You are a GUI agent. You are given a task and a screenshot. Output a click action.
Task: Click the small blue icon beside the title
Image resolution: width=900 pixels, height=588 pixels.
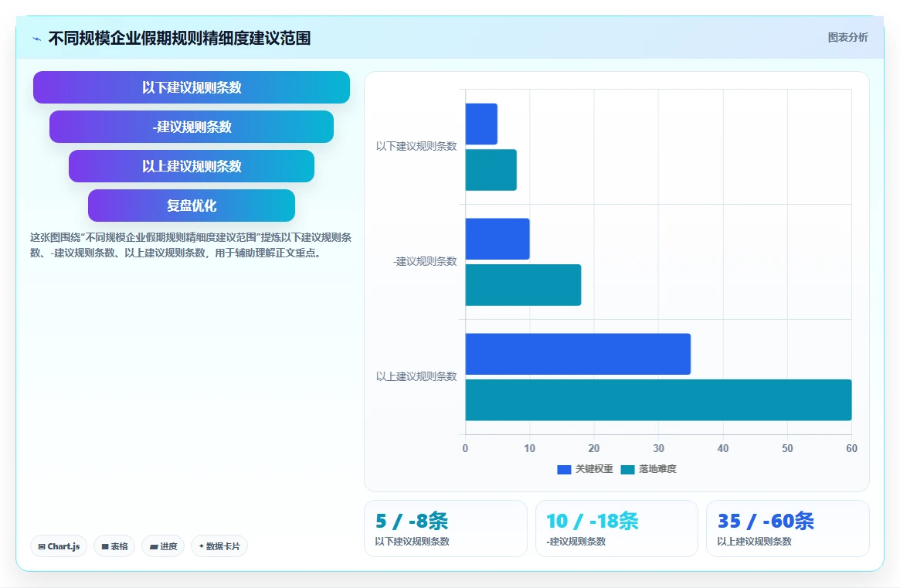pos(37,39)
